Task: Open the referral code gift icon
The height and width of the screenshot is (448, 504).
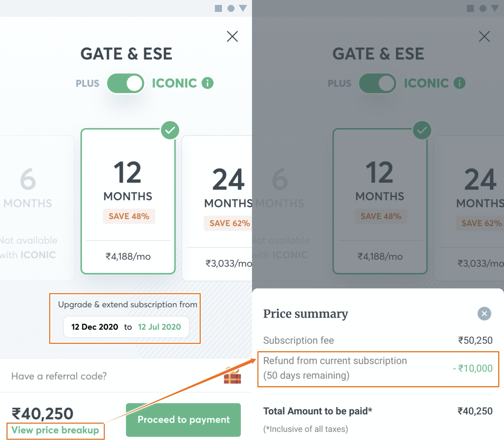Action: [x=232, y=376]
